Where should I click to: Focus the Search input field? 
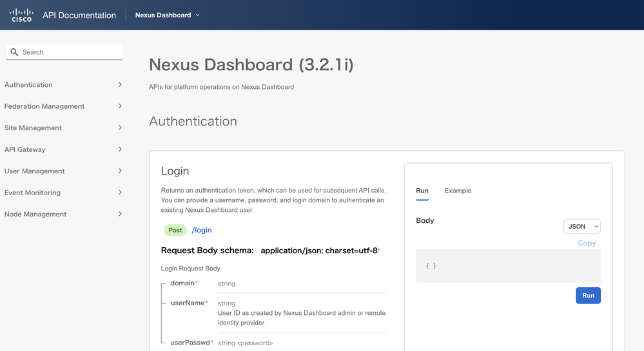click(x=64, y=52)
